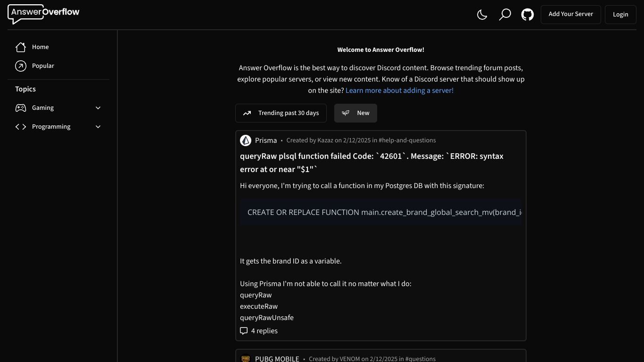Expand the Gaming topic chevron

[98, 108]
